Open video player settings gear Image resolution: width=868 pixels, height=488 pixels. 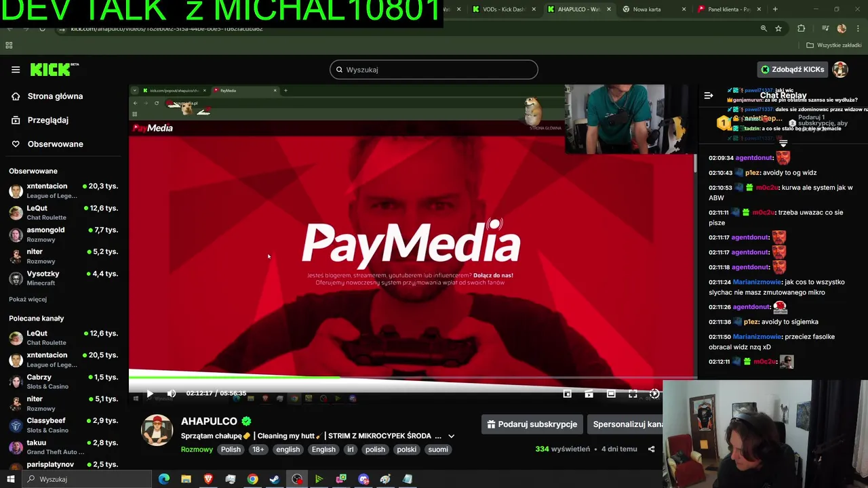click(x=654, y=393)
